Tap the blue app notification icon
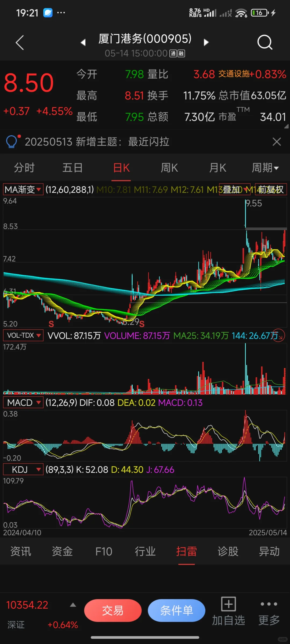 (48, 13)
